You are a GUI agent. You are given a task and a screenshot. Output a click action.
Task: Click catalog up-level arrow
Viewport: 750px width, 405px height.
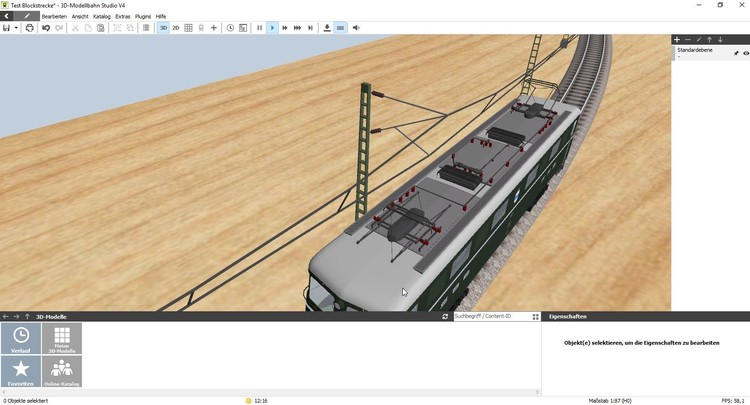click(27, 317)
